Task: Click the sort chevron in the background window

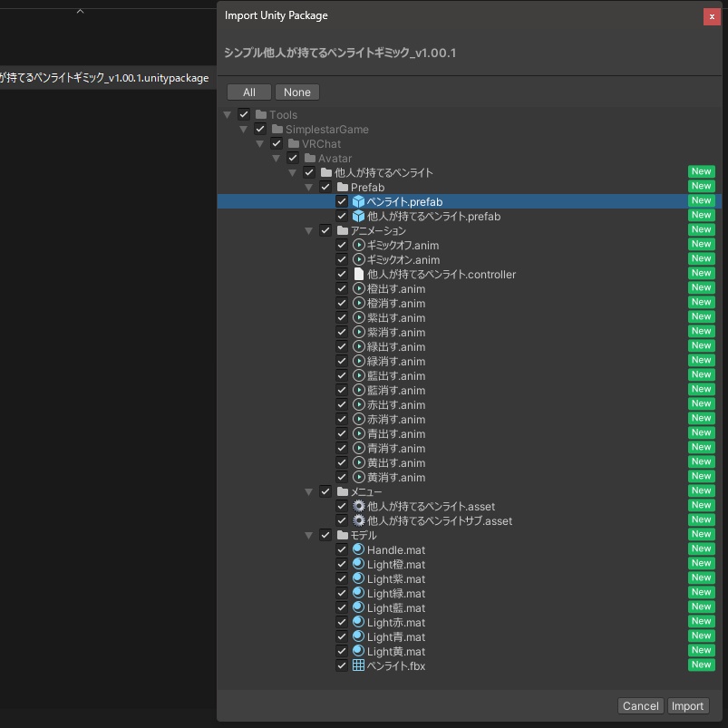Action: [80, 12]
